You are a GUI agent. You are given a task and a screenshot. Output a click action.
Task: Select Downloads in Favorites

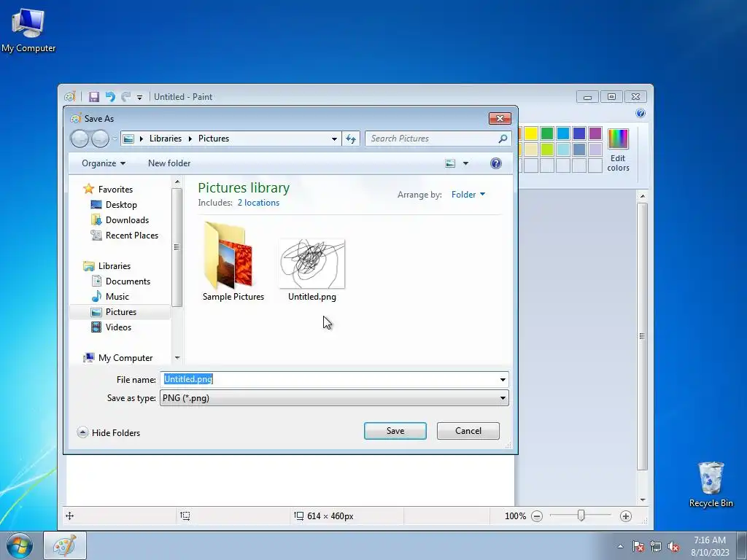pyautogui.click(x=127, y=220)
